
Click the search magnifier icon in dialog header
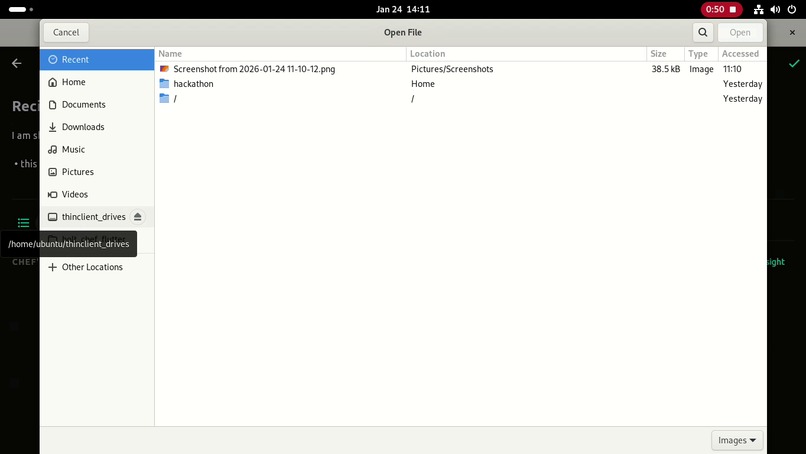click(x=702, y=32)
